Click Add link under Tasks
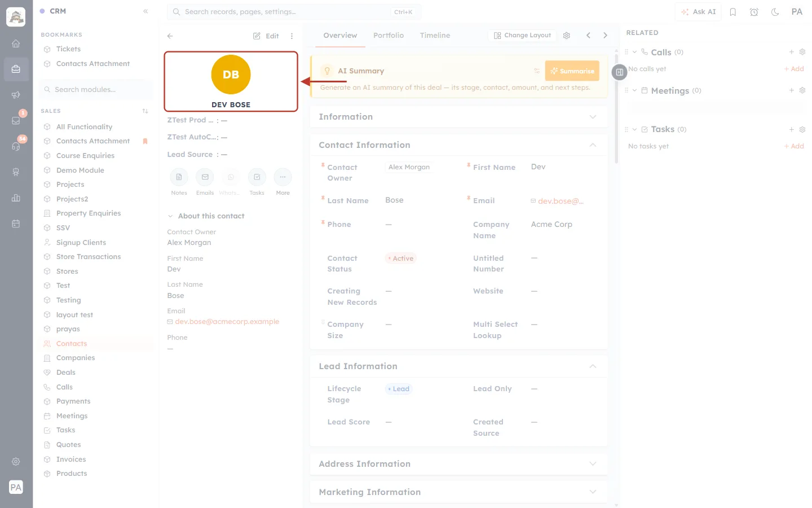 (794, 146)
